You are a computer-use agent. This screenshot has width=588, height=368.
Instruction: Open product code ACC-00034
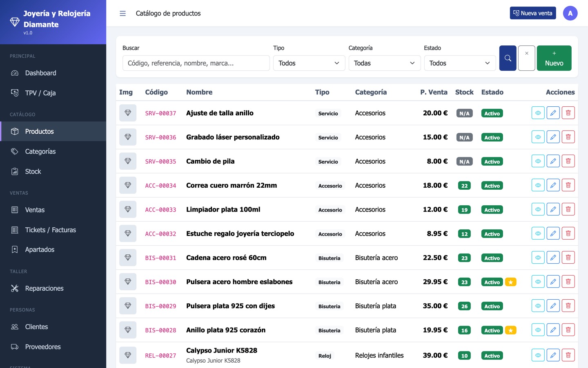pyautogui.click(x=160, y=186)
